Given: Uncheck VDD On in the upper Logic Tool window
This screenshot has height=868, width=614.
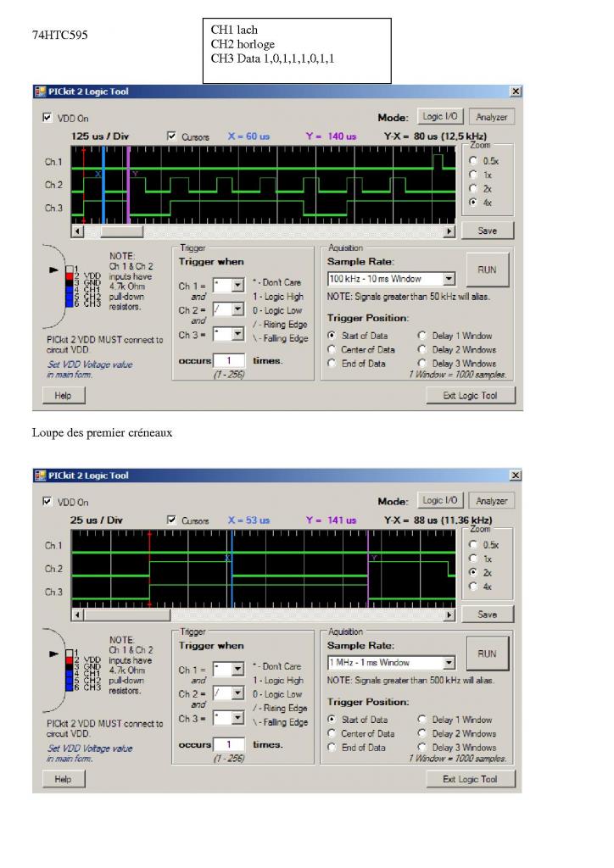Looking at the screenshot, I should [x=47, y=117].
